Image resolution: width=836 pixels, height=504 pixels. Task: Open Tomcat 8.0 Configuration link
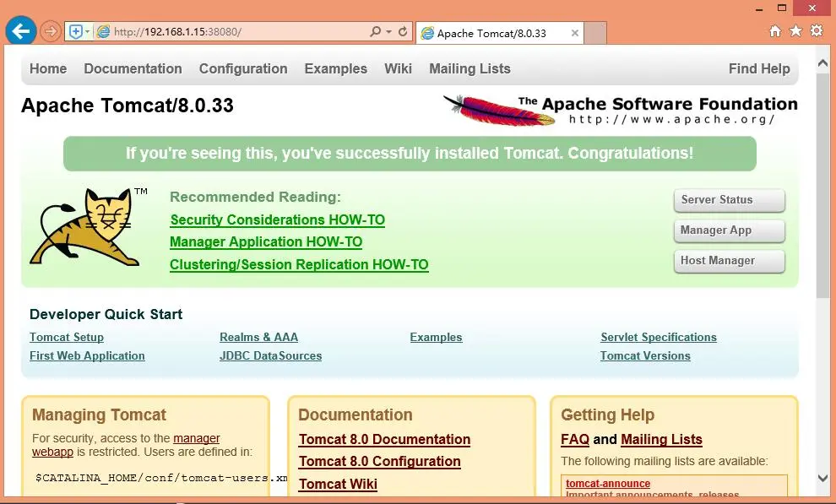pyautogui.click(x=380, y=462)
